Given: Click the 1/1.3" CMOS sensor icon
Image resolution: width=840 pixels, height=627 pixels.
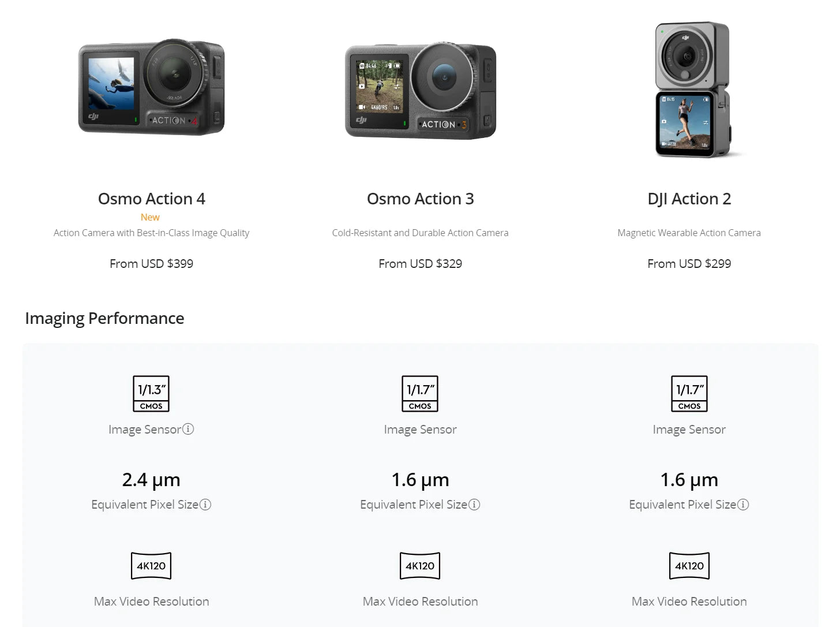Looking at the screenshot, I should pos(151,394).
